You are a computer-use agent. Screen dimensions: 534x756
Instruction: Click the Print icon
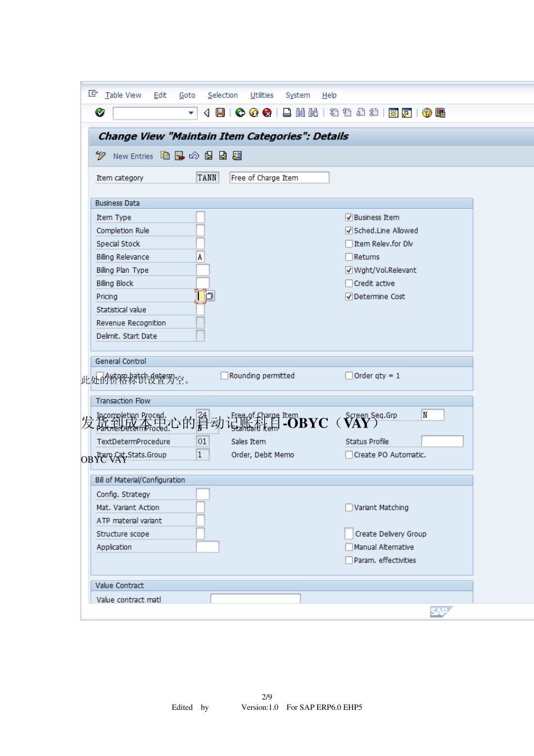[x=287, y=112]
